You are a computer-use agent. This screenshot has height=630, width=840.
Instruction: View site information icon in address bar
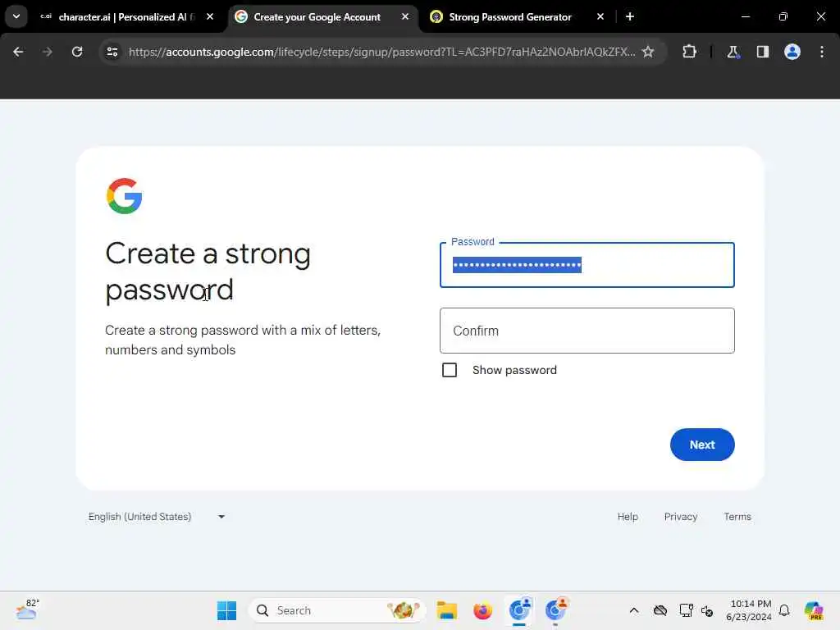(112, 52)
